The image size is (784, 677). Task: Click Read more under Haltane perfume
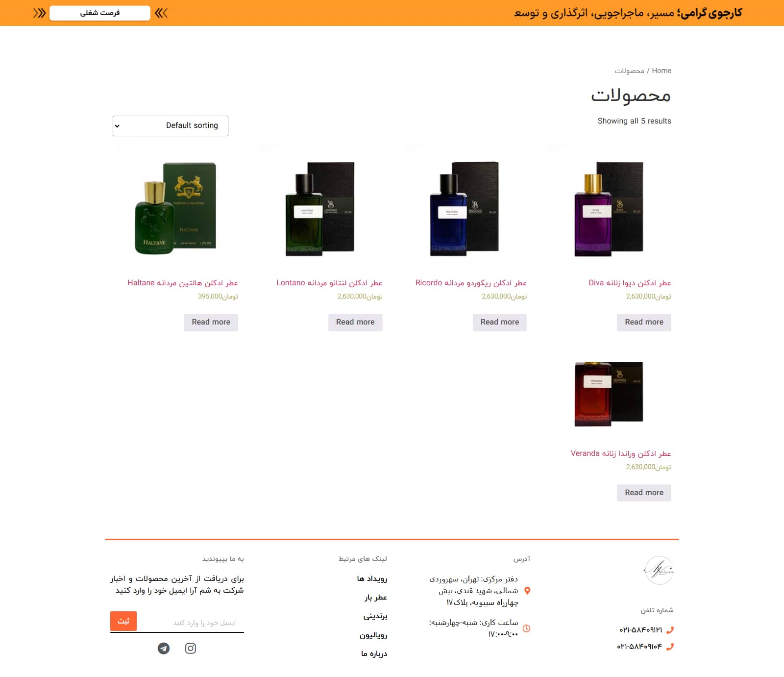coord(211,322)
